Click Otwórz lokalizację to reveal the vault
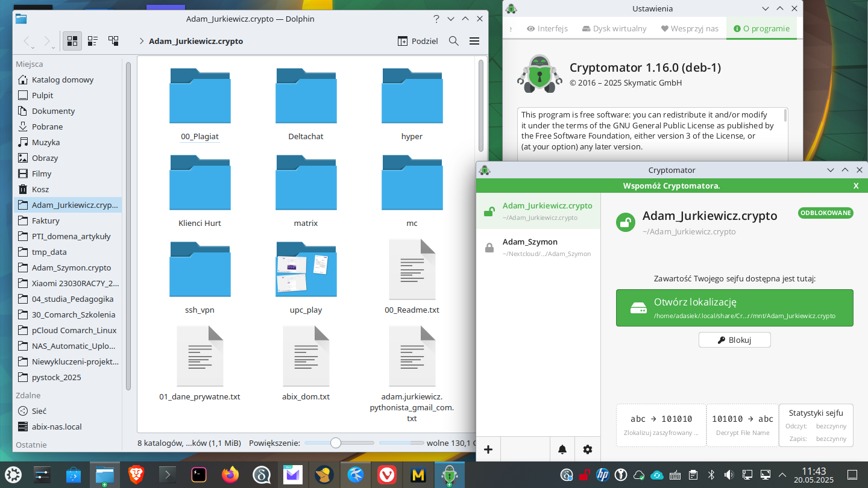868x488 pixels. [734, 308]
